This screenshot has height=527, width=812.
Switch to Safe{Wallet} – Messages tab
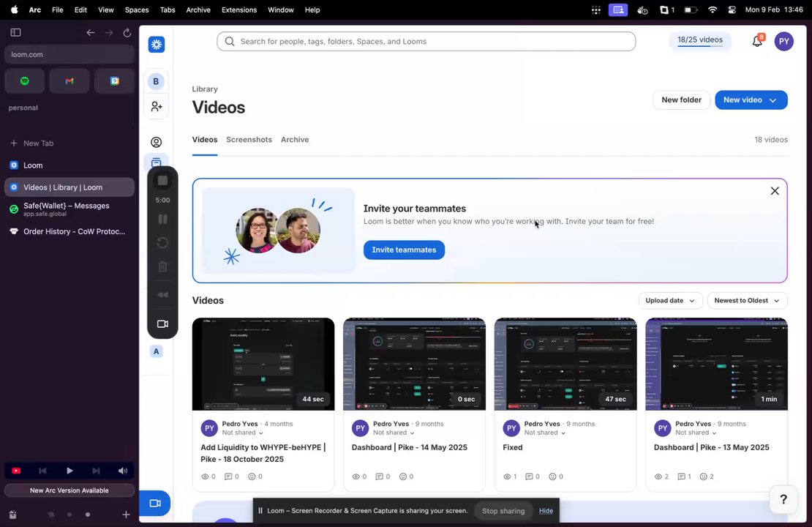[69, 209]
